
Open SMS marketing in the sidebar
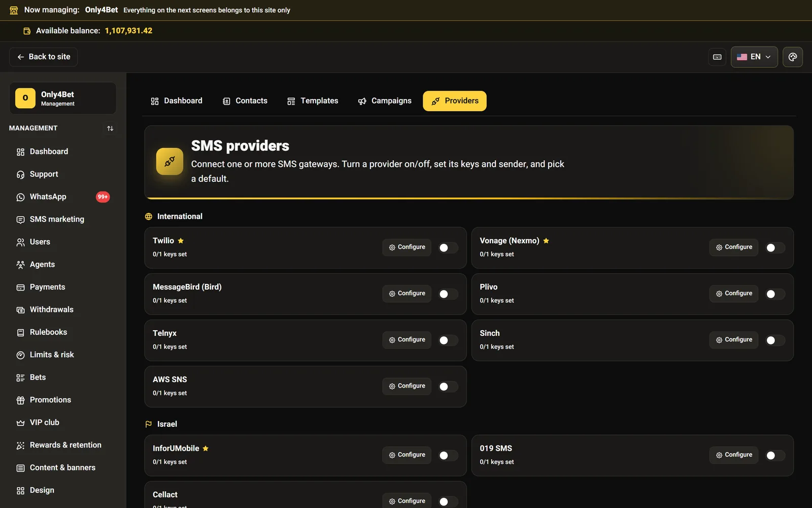pyautogui.click(x=63, y=219)
